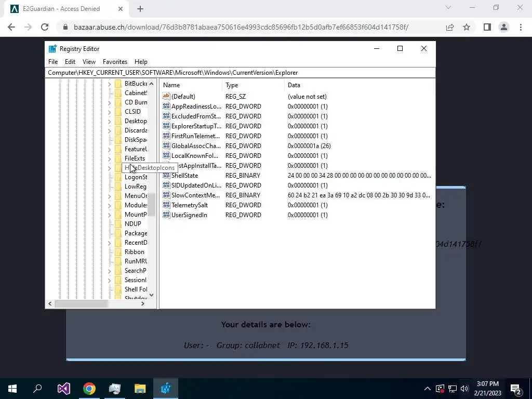Select the NDUP key folder icon
Screen dimensions: 532x399
(x=118, y=224)
